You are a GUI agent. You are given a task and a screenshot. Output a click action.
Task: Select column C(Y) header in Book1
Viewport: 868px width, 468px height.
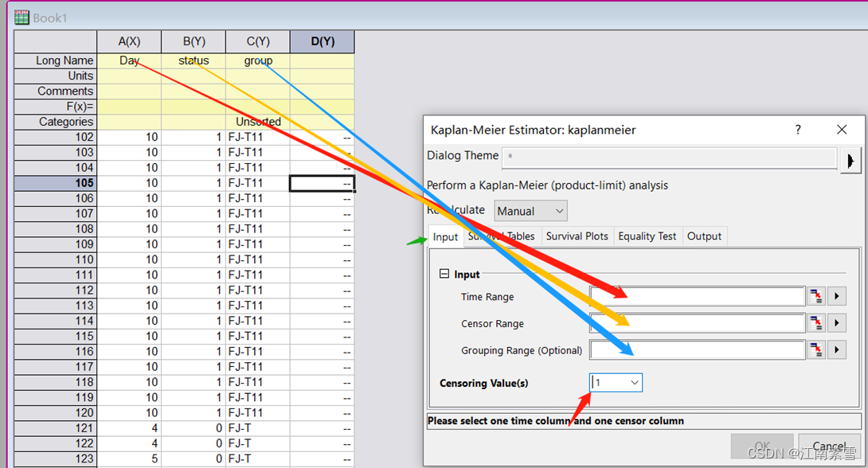(258, 41)
